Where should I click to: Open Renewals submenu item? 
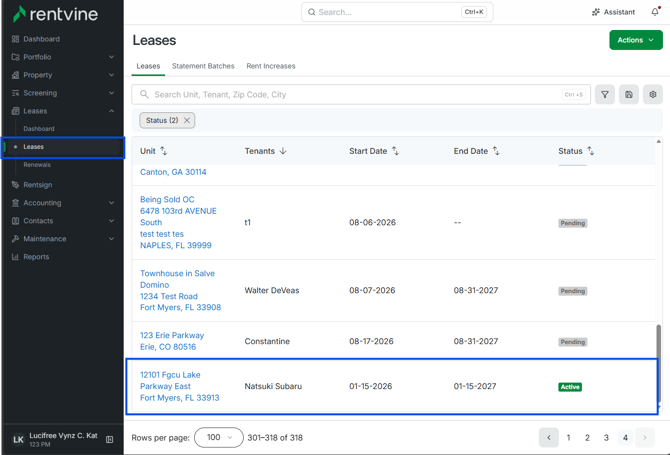[x=37, y=164]
